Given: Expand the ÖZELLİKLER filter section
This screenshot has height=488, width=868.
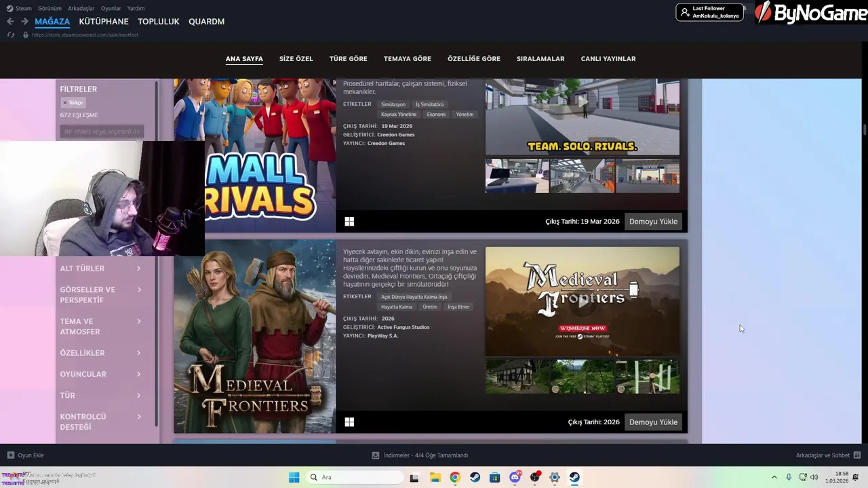Looking at the screenshot, I should [x=100, y=353].
